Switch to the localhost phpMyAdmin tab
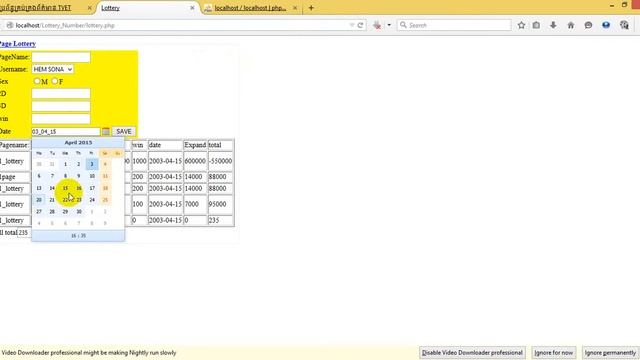This screenshot has height=360, width=640. [x=251, y=8]
